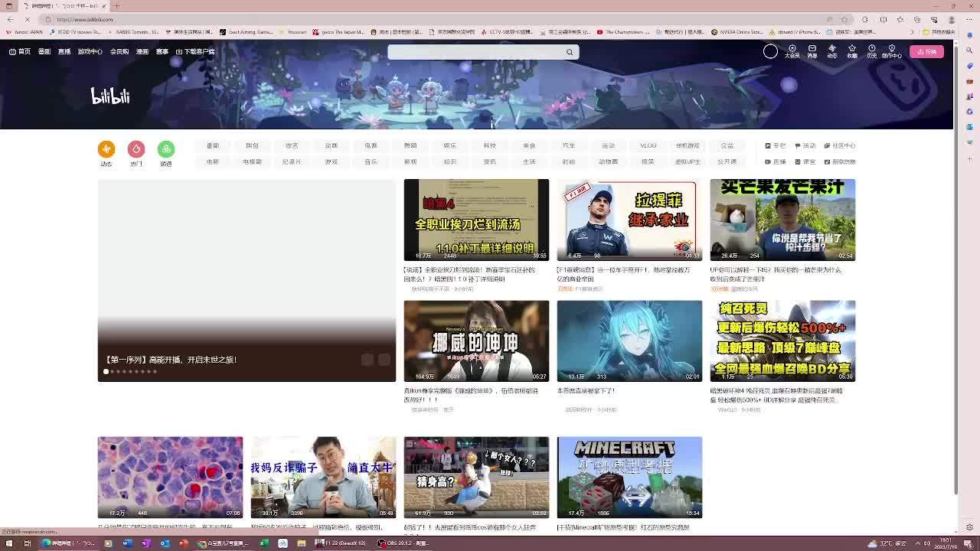Go to 首页 in top navigation
Screen dimensions: 980x551
(20, 52)
